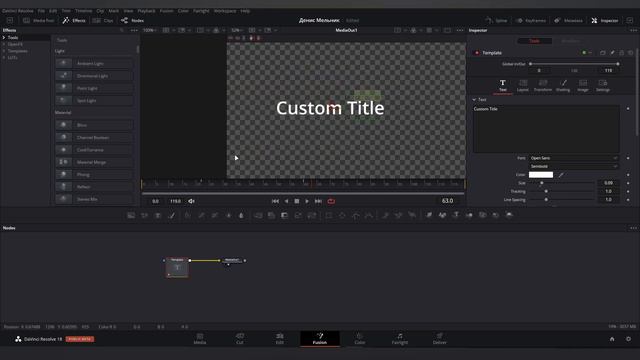Go to the Edit page

(x=280, y=339)
